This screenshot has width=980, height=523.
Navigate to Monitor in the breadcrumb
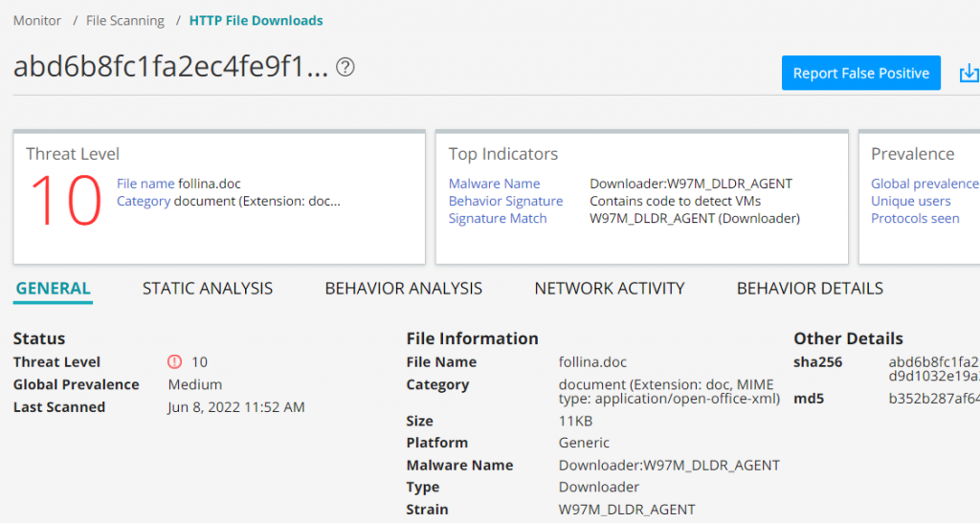point(37,20)
